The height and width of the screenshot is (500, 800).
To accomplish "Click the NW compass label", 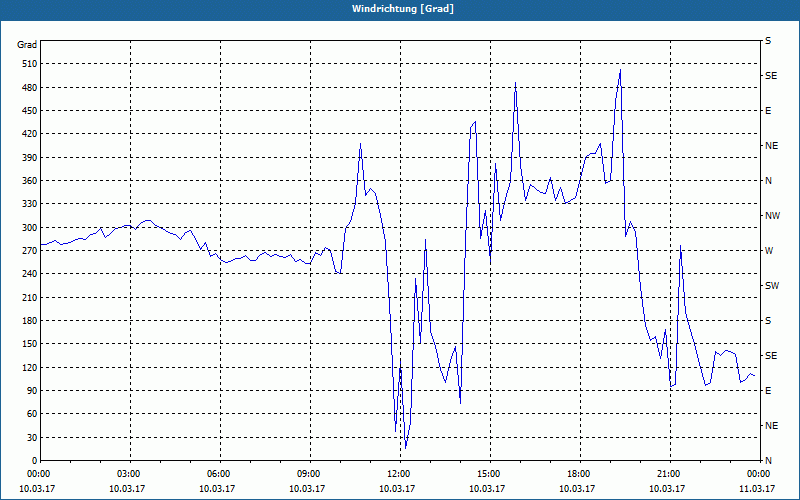I will click(x=772, y=216).
